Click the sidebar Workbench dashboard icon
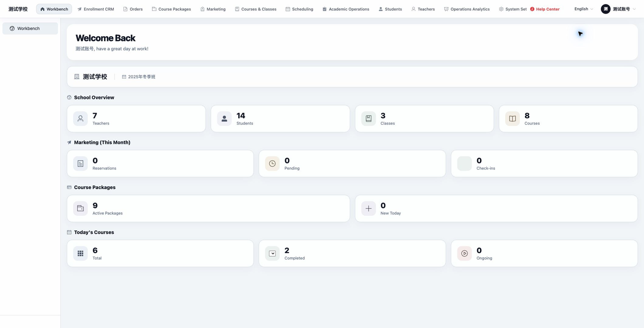The height and width of the screenshot is (328, 644). pyautogui.click(x=12, y=28)
